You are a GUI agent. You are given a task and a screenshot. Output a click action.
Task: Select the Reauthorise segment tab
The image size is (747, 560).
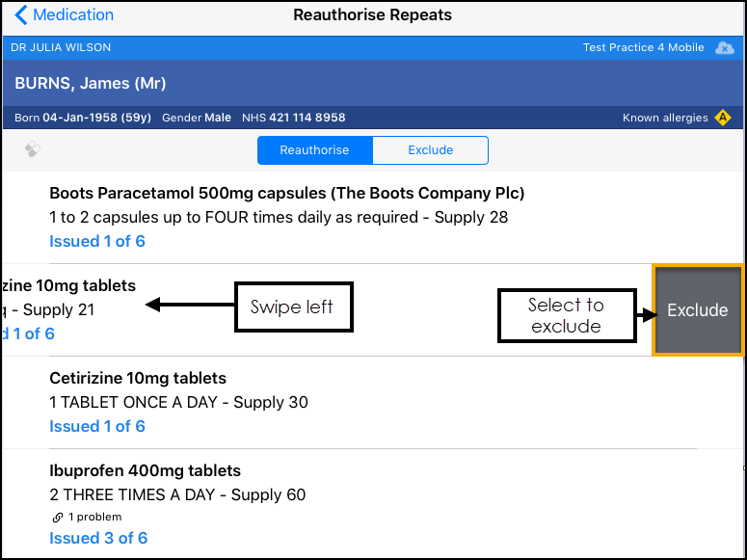click(x=314, y=150)
